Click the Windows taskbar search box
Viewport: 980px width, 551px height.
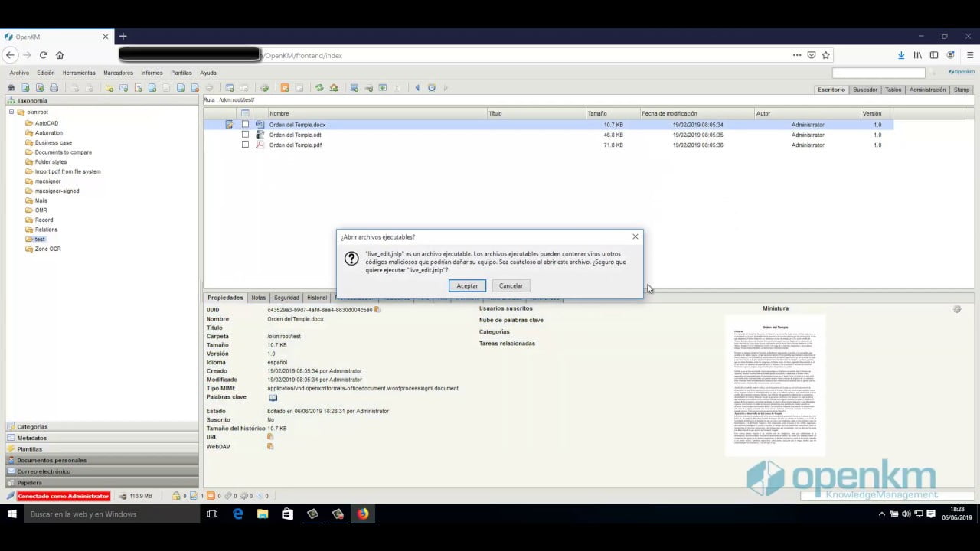click(x=111, y=514)
